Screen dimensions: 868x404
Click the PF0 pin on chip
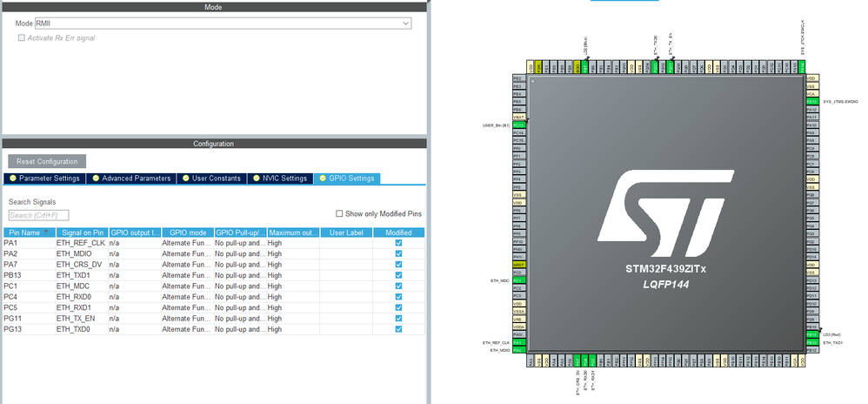click(519, 149)
